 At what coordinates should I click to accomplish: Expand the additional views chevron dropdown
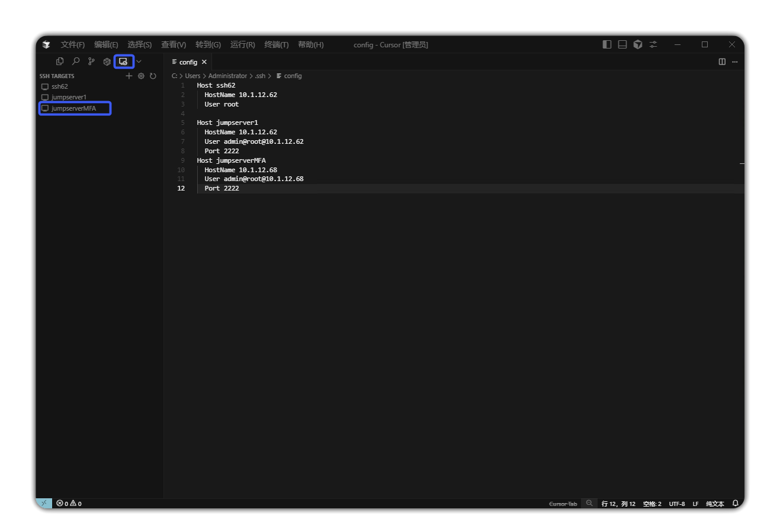pos(139,62)
